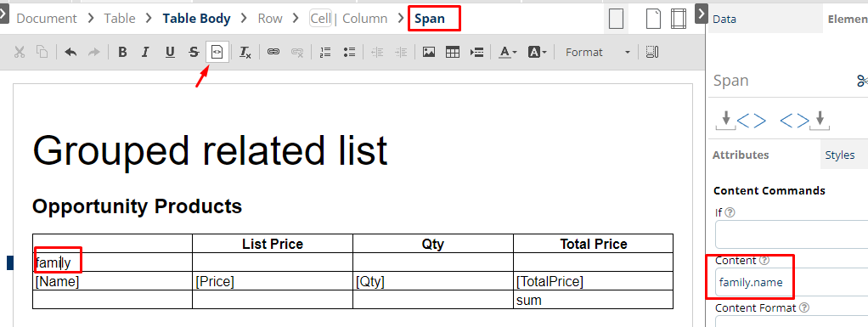Screen dimensions: 868x327
Task: Insert a numbered list
Action: coord(325,52)
